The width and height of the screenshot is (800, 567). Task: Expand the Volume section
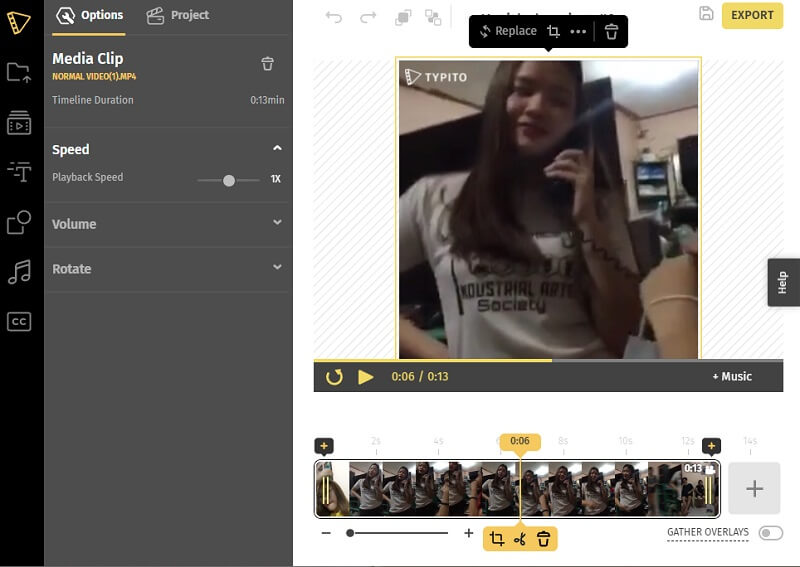(277, 223)
